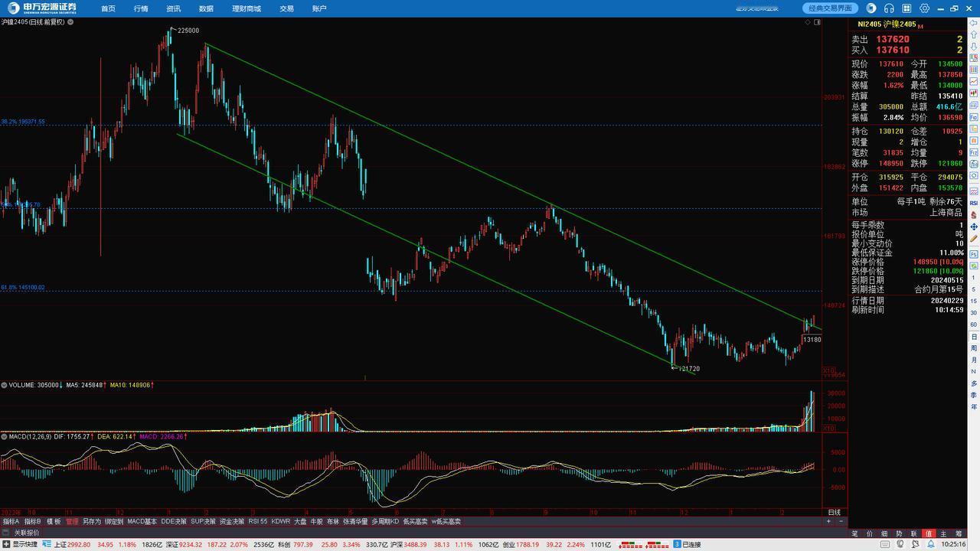Select the 指标B tab
This screenshot has height=551, width=980.
point(32,521)
